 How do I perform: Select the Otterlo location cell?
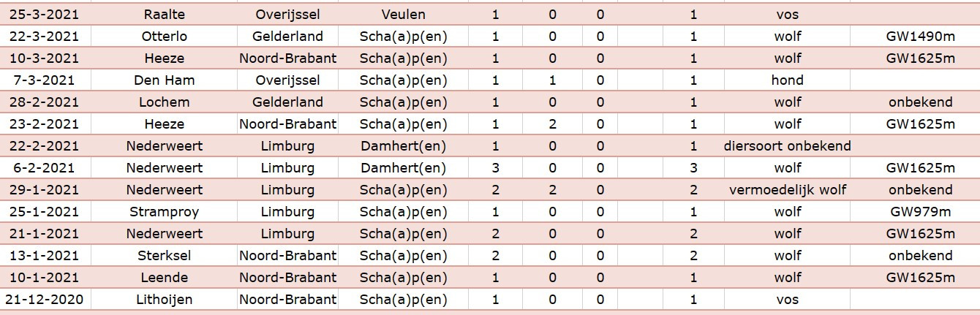164,36
